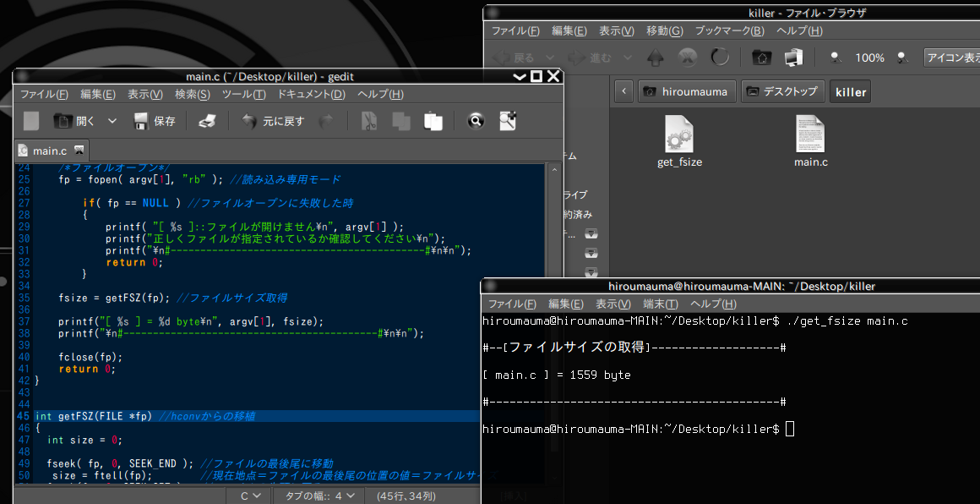Screen dimensions: 980x504
Task: Click line 40 fclose(fp); in the editor
Action: tap(90, 357)
